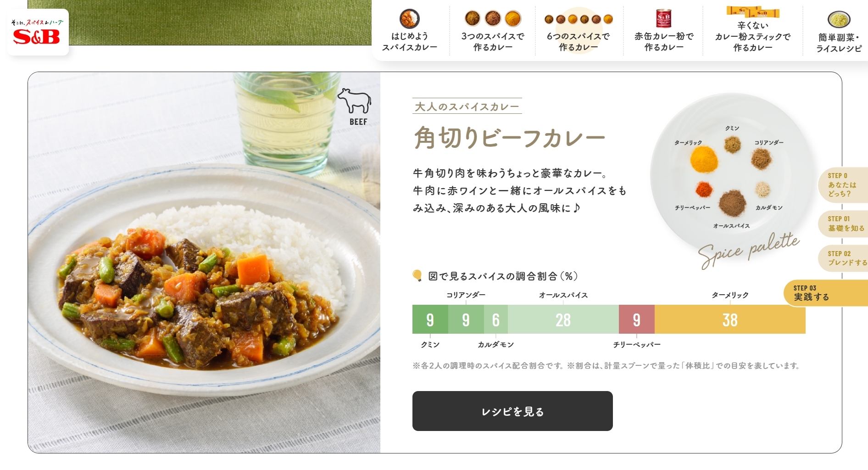Select STEP 03 実践する
Viewport: 868px width, 470px height.
coord(826,293)
